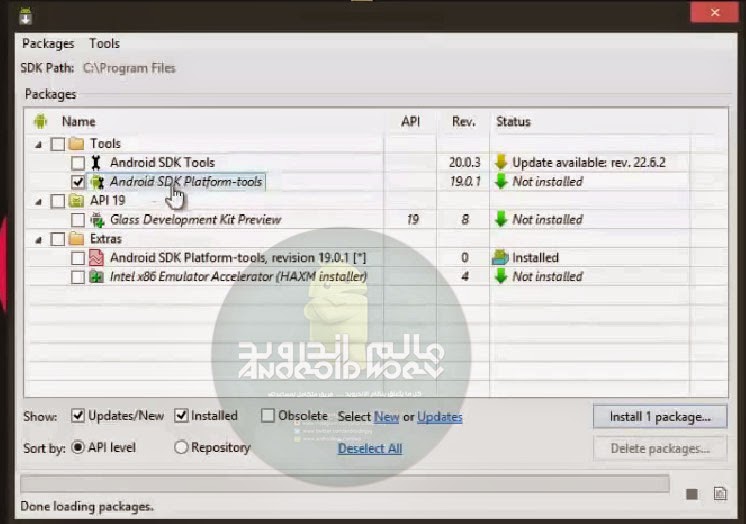Close the SDK Manager window

pyautogui.click(x=715, y=12)
